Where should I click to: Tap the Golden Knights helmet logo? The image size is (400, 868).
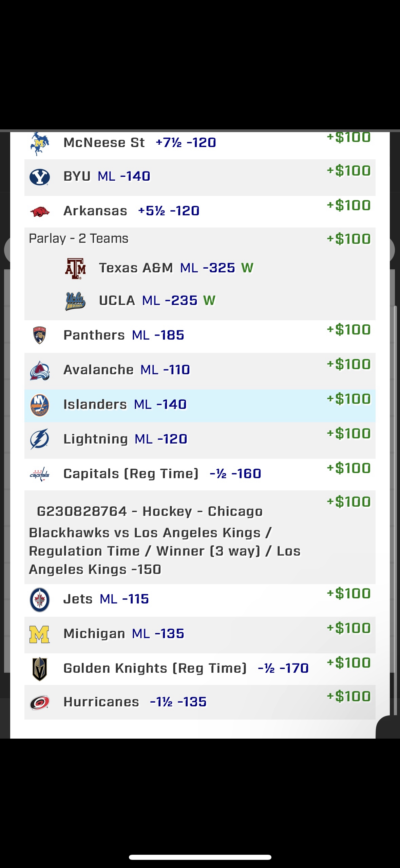coord(40,669)
